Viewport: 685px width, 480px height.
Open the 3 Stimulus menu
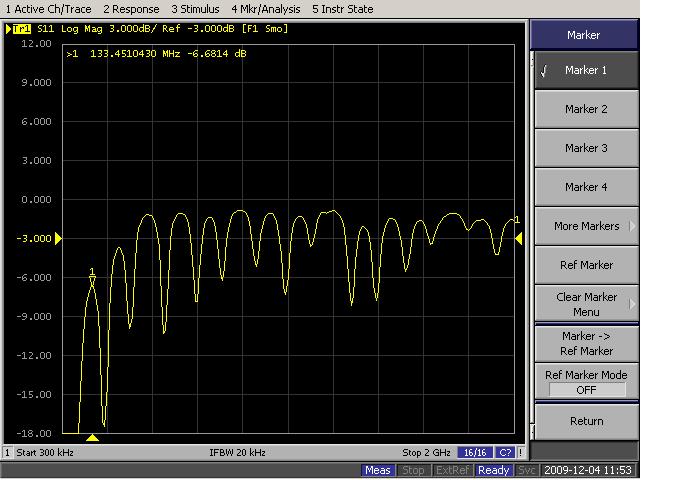coord(195,9)
